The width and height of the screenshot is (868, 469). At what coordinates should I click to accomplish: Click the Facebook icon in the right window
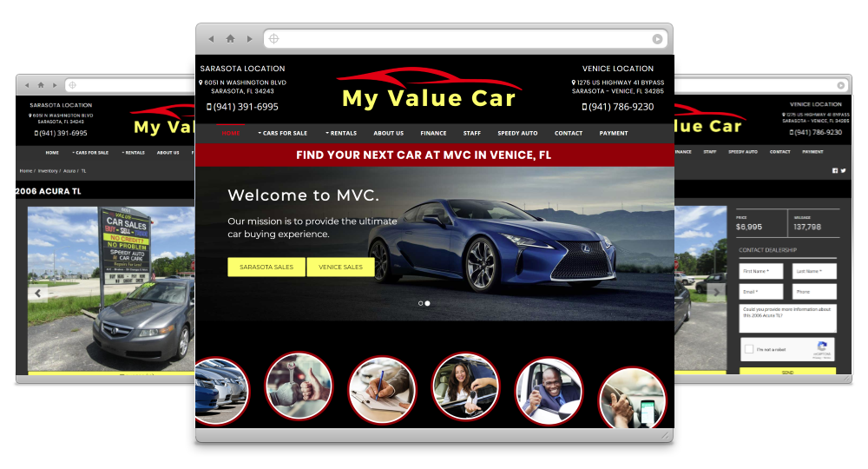(835, 170)
